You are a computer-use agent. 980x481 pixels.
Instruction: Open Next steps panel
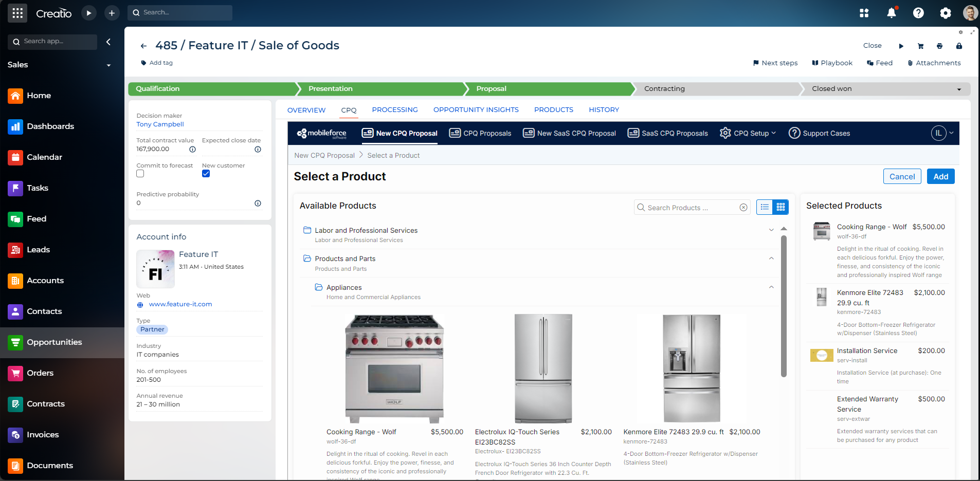coord(775,63)
